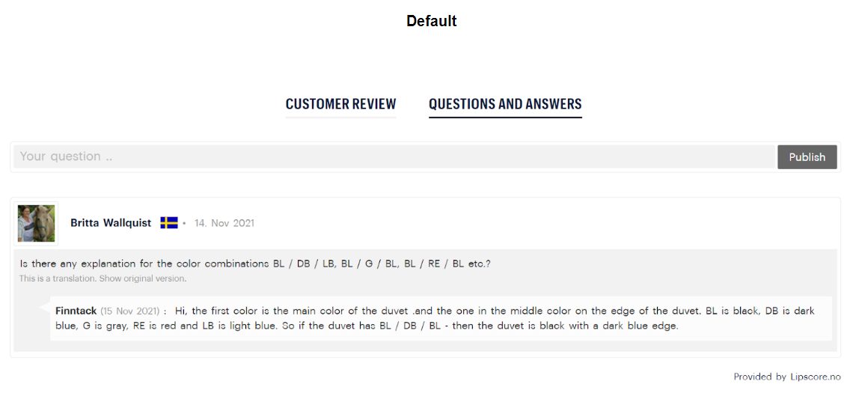The width and height of the screenshot is (868, 399).
Task: Click the dot separator beside the flag
Action: [185, 223]
